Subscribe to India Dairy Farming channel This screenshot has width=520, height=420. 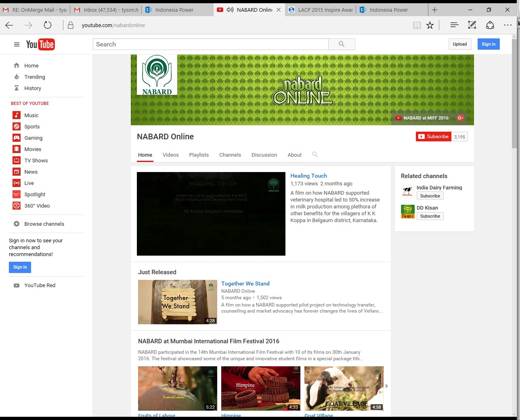[430, 196]
